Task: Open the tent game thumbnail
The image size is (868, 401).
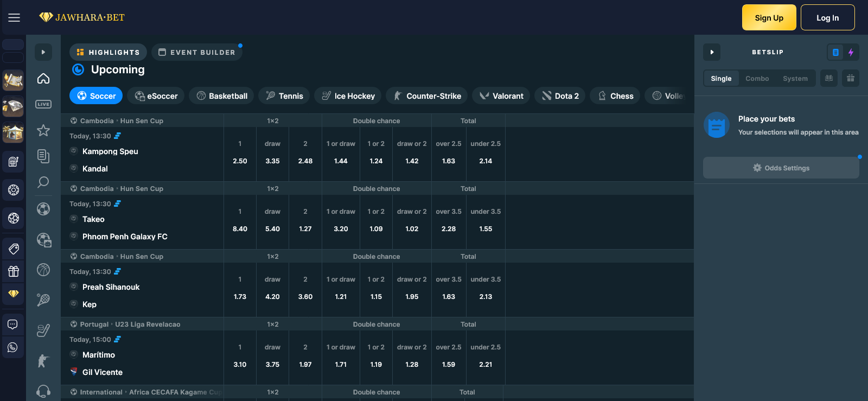Action: 13,132
